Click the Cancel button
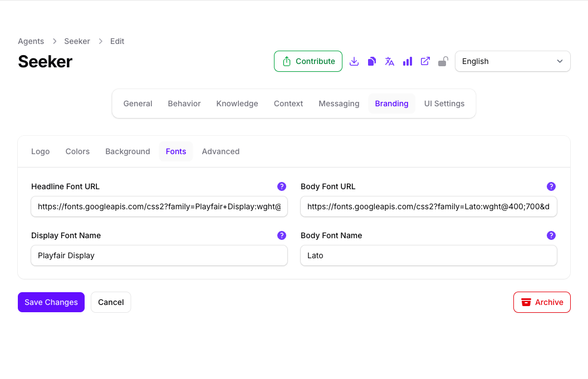Screen dimensions: 588x379 click(111, 302)
